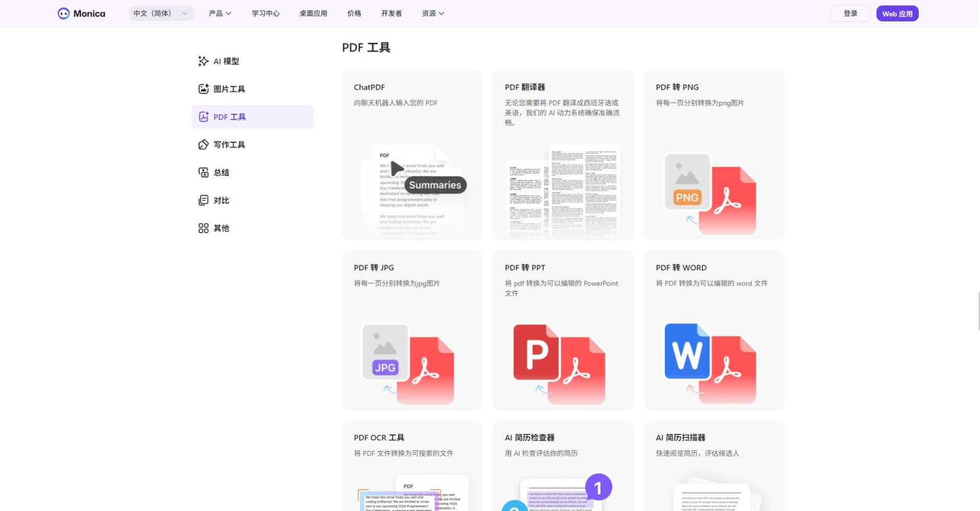
Task: Launch the Web 应用
Action: pyautogui.click(x=897, y=13)
